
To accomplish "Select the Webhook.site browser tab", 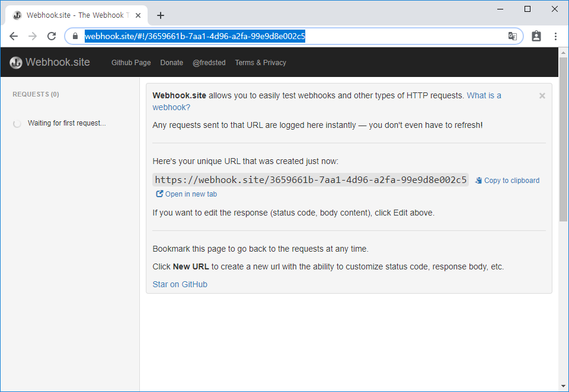I will tap(76, 15).
